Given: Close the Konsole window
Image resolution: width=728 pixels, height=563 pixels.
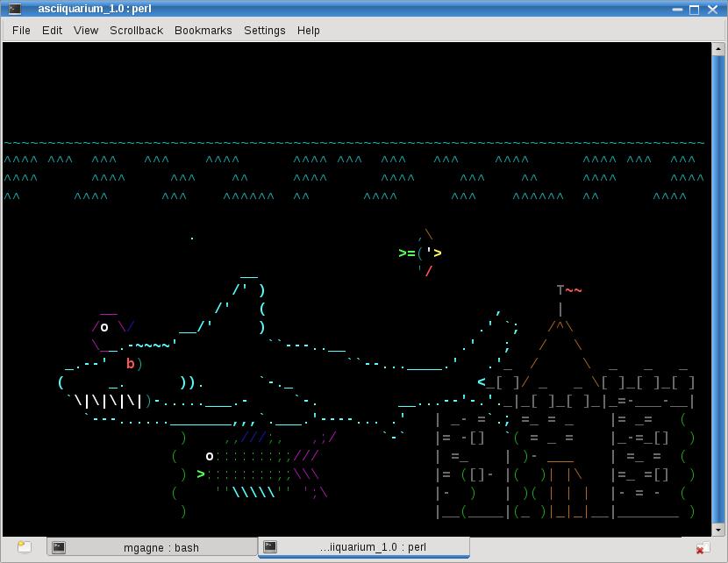Looking at the screenshot, I should [x=714, y=10].
